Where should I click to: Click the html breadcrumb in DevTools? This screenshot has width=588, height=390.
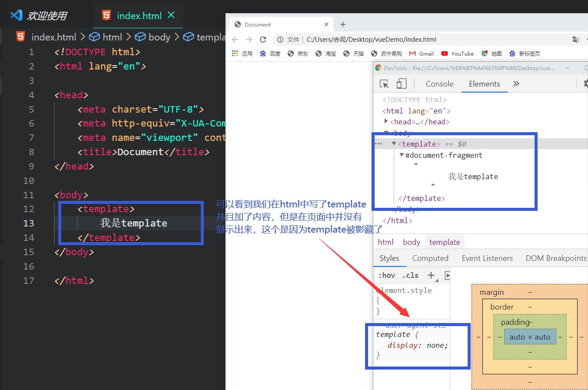385,242
